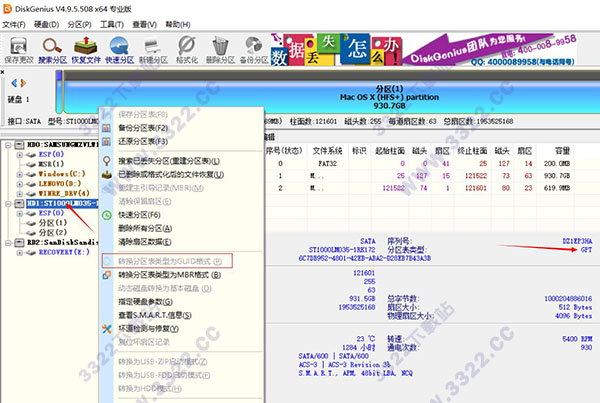
Task: Click the HD0 Samsung disk icon
Action: (x=20, y=145)
